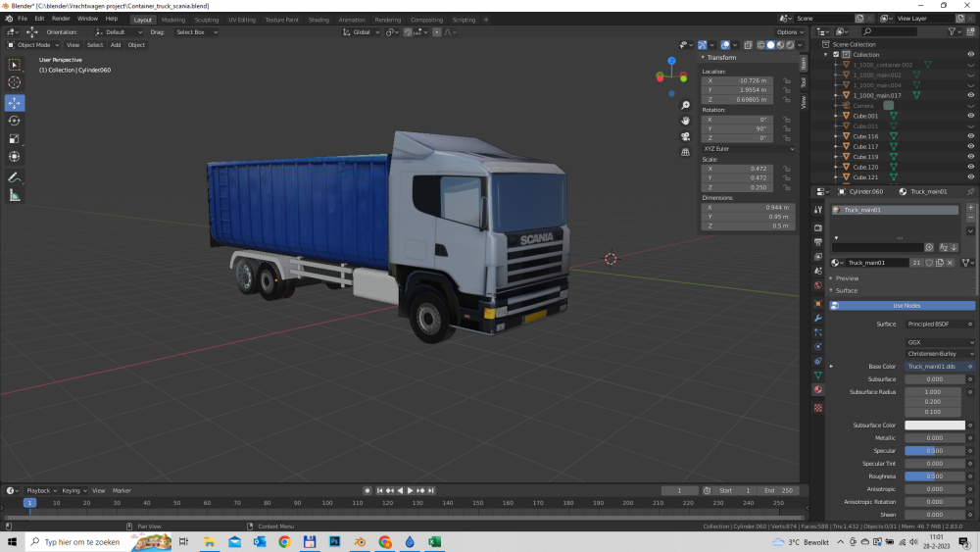Open the Object Mode dropdown
This screenshot has height=552, width=980.
34,45
